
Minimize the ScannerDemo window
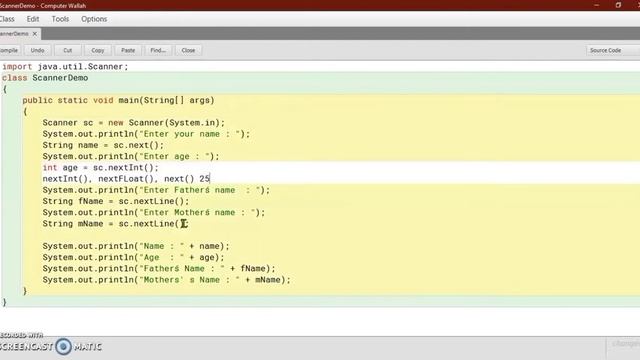coord(597,5)
